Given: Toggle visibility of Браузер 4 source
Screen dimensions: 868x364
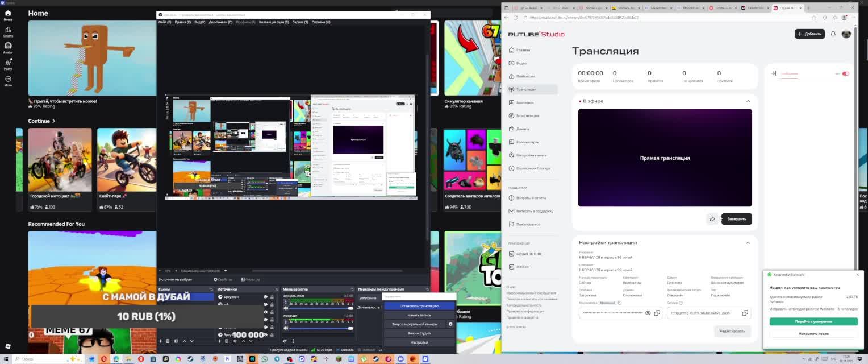Looking at the screenshot, I should coord(265,297).
